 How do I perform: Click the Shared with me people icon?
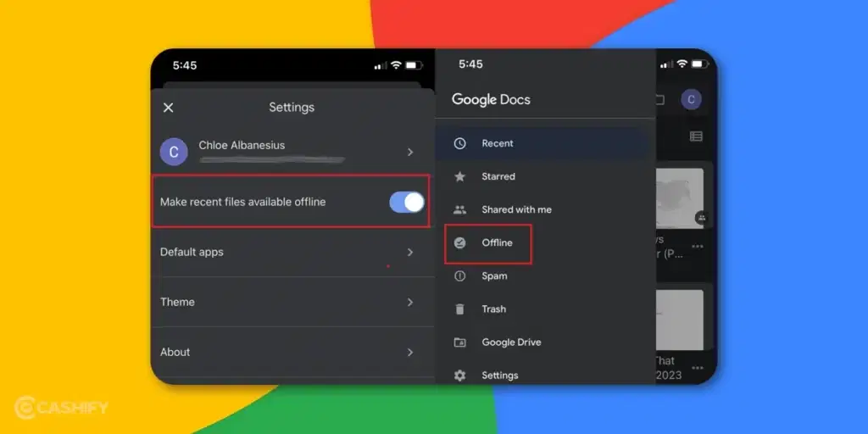click(460, 210)
